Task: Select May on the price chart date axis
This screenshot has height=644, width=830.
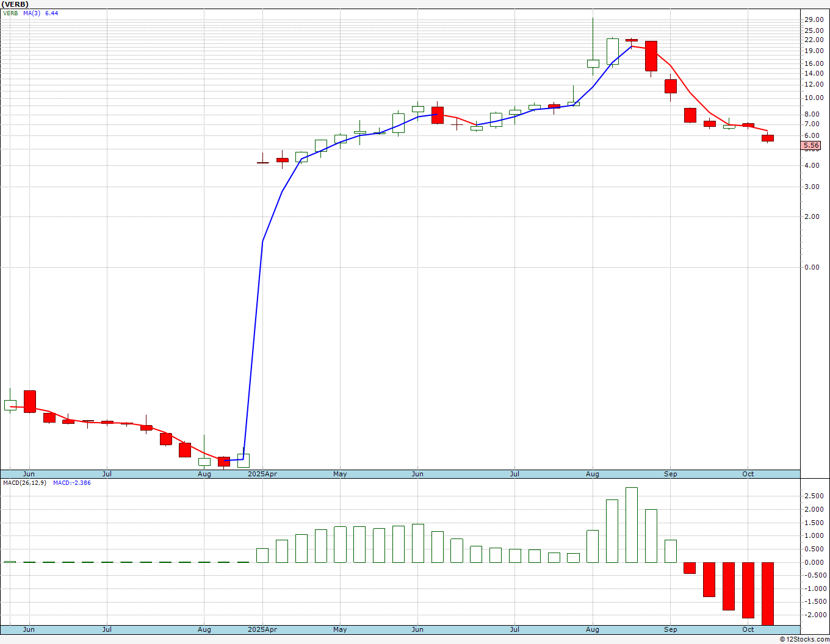Action: tap(340, 474)
